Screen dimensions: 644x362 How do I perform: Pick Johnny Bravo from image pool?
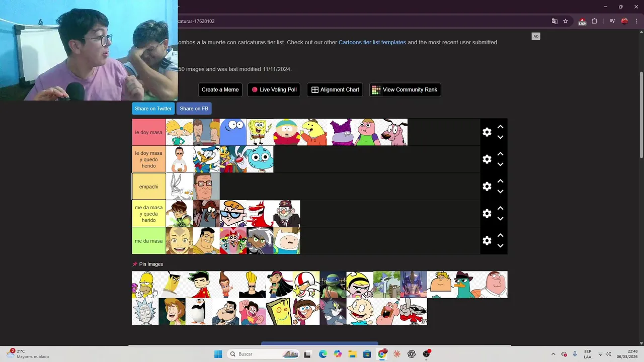click(x=252, y=285)
